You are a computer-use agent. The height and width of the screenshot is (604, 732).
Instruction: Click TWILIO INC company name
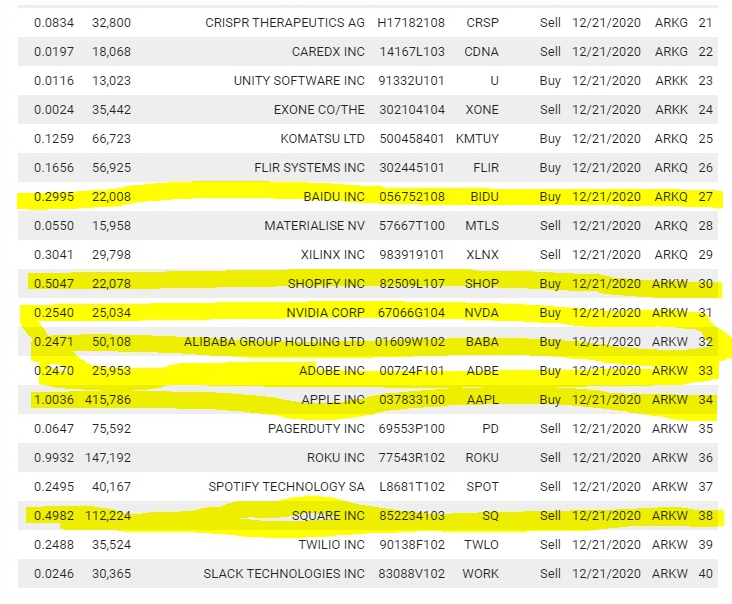click(x=331, y=544)
